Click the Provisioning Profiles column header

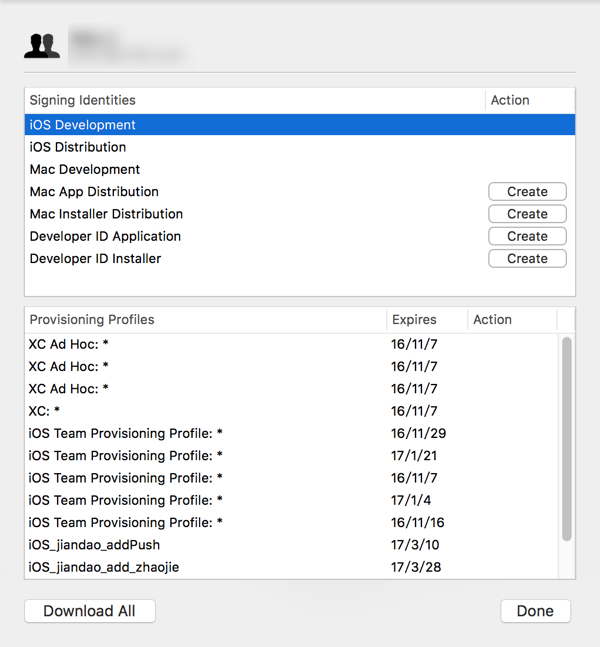92,320
